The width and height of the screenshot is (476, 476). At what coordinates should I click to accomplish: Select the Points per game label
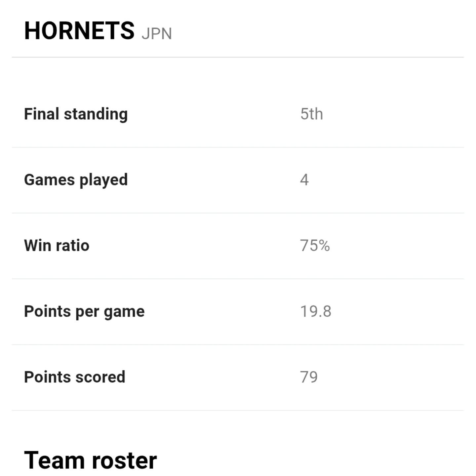(84, 311)
